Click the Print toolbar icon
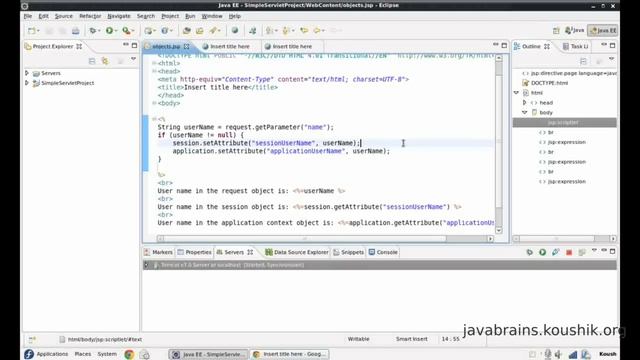640x360 pixels. 76,31
